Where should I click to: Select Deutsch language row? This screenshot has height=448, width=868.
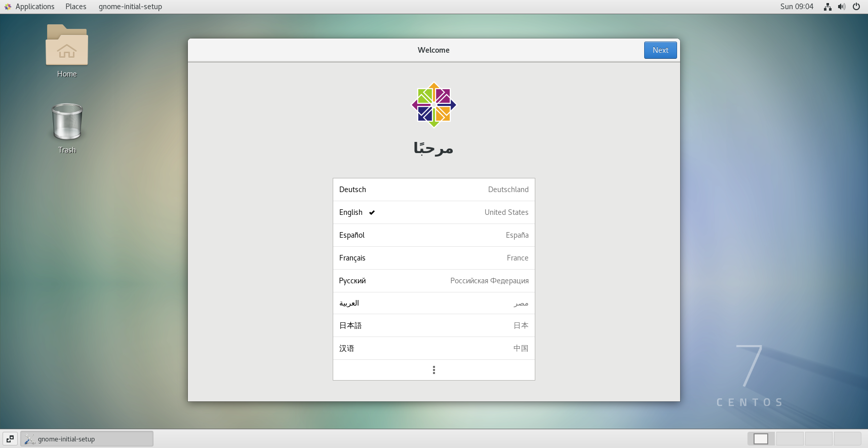tap(434, 190)
